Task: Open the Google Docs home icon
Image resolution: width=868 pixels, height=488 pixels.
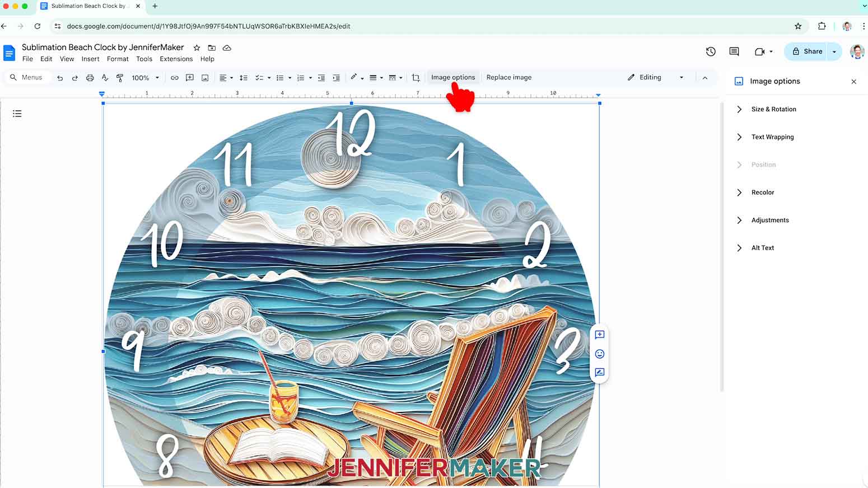Action: point(9,53)
